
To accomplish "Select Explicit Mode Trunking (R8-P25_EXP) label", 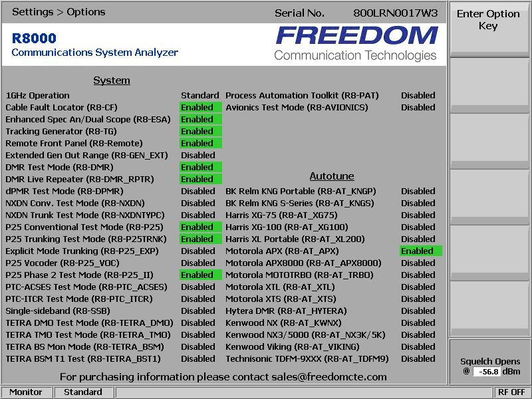I will (x=82, y=251).
